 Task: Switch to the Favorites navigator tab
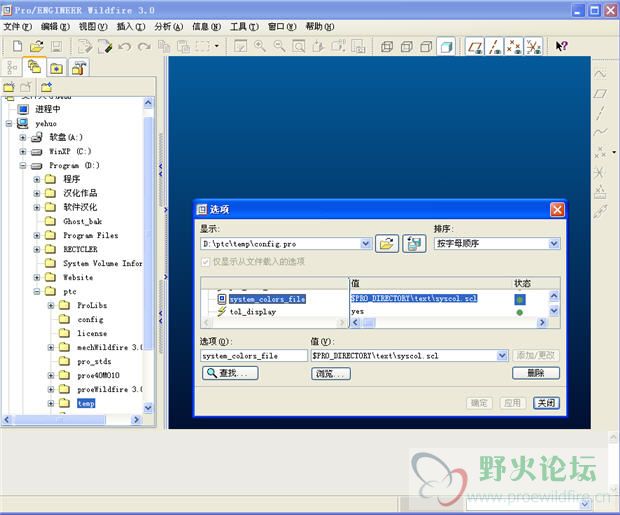click(x=57, y=68)
